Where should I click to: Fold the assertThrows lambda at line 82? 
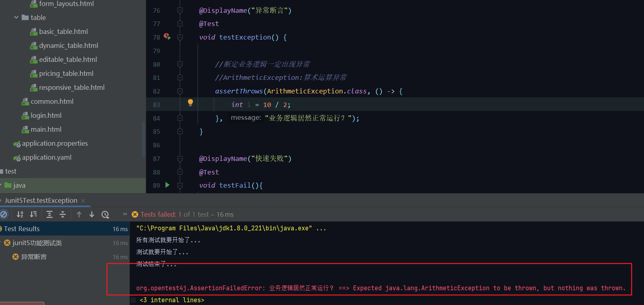tap(180, 91)
